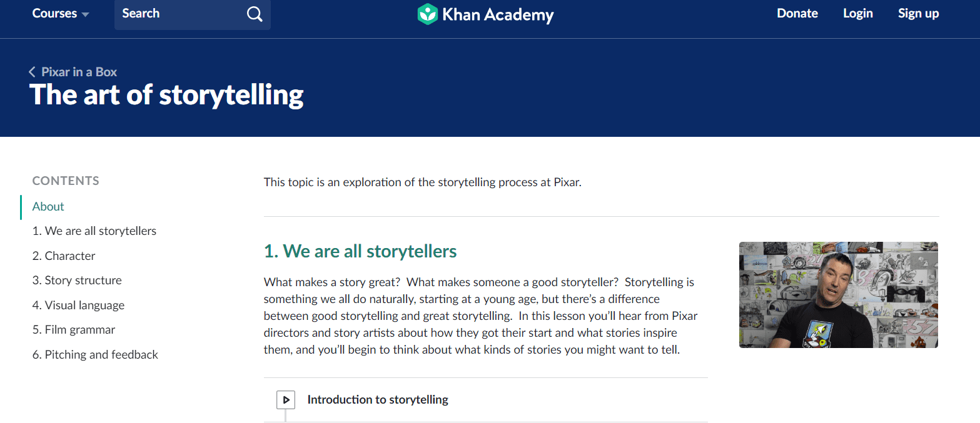Click the search magnifying glass icon
The image size is (980, 423).
tap(255, 14)
